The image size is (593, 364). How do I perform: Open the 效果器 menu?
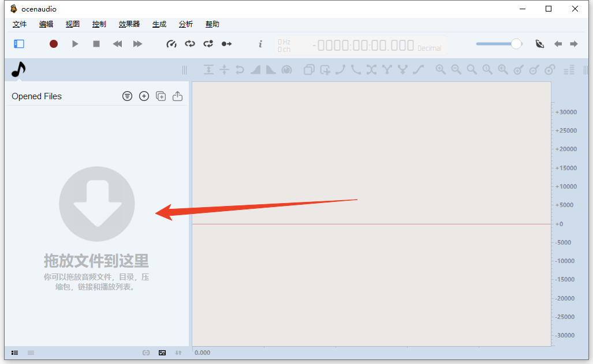coord(129,24)
